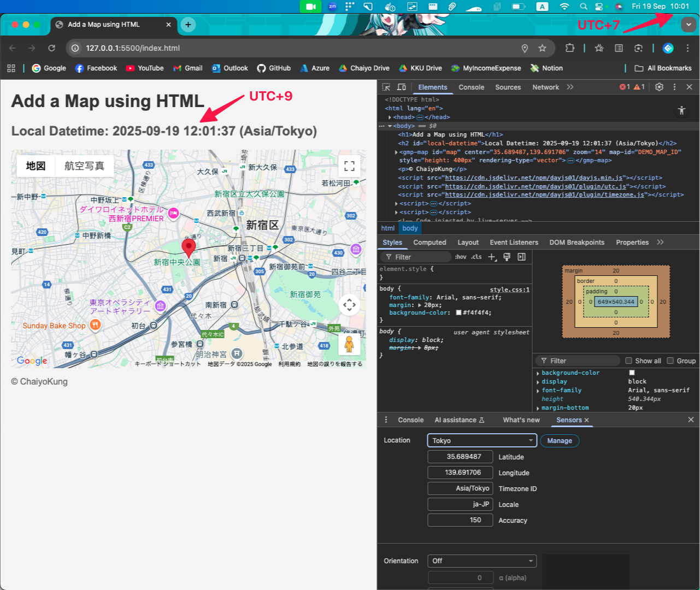Screen dimensions: 700x590
Task: Open DevTools settings gear
Action: 659,87
